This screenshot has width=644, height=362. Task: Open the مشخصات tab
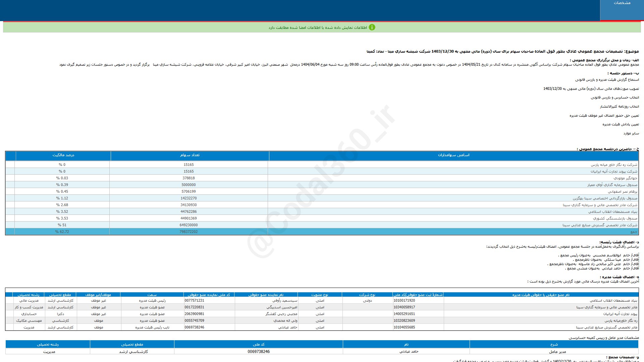622,3
